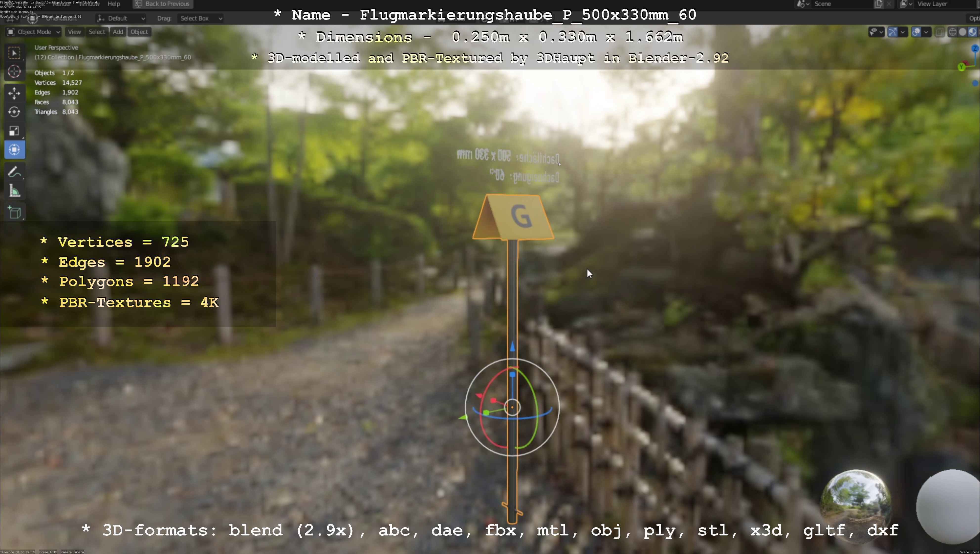Open the Help menu

coord(114,4)
